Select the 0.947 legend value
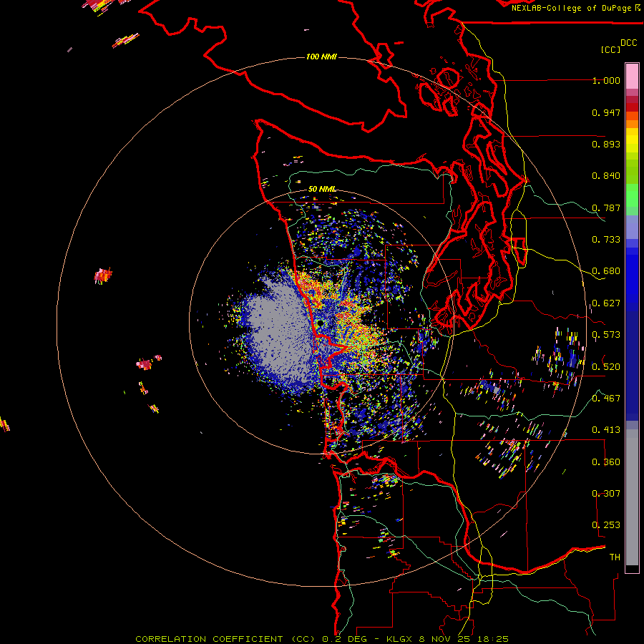The width and height of the screenshot is (644, 644). (x=606, y=112)
